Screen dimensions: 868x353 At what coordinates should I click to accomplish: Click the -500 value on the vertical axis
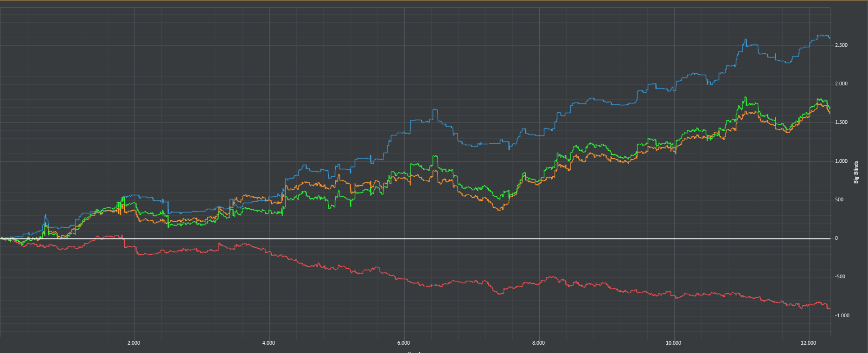pos(840,277)
